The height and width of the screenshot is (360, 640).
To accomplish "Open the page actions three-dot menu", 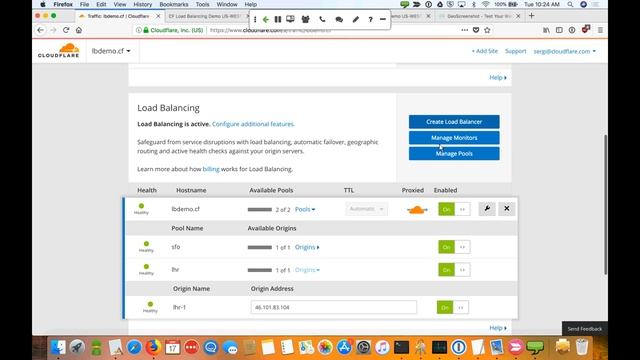I will pyautogui.click(x=464, y=30).
